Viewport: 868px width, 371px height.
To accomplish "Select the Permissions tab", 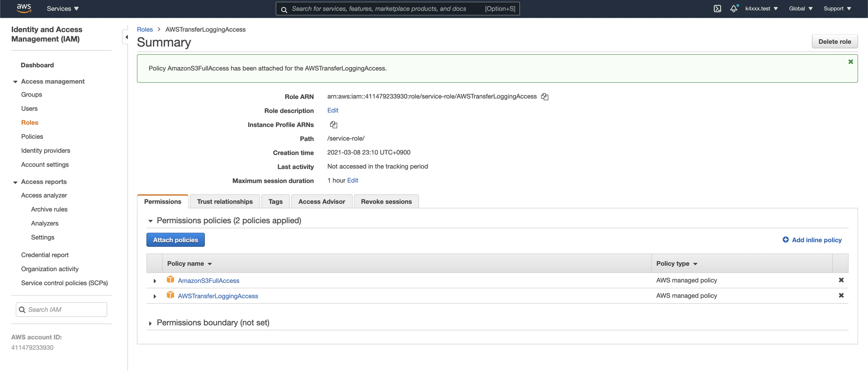I will click(163, 202).
